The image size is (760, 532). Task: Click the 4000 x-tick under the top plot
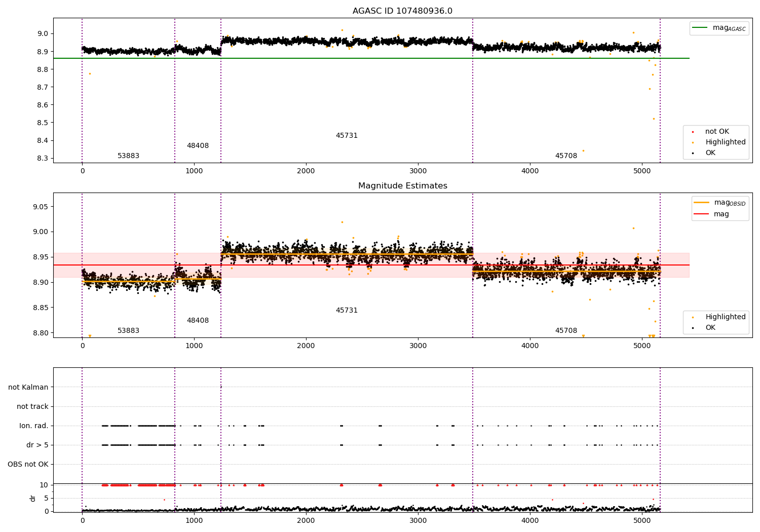[x=530, y=171]
